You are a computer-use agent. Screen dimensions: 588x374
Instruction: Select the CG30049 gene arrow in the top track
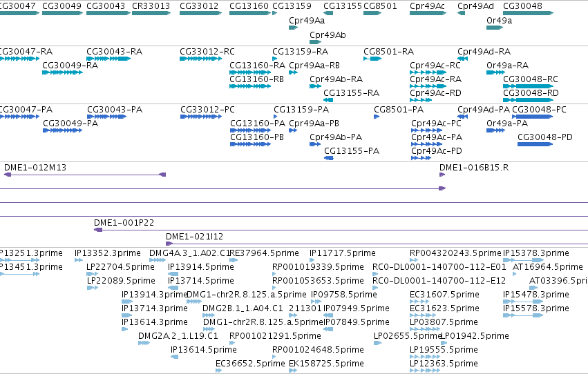click(x=63, y=13)
